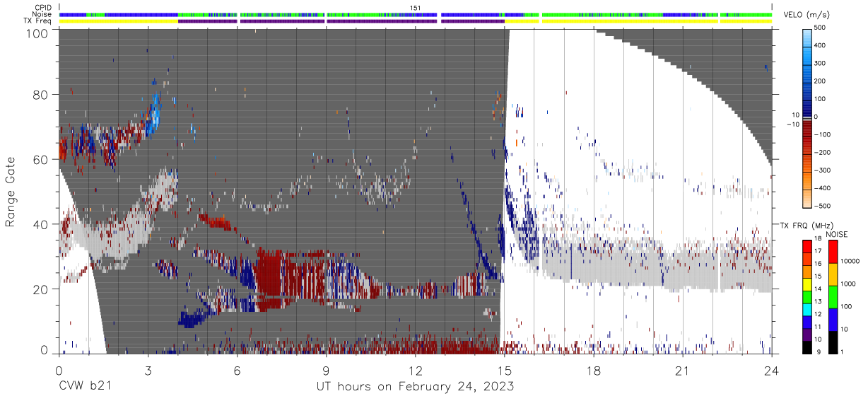
Task: Select the 1000 tick on NOISE legend
Action: (x=849, y=284)
